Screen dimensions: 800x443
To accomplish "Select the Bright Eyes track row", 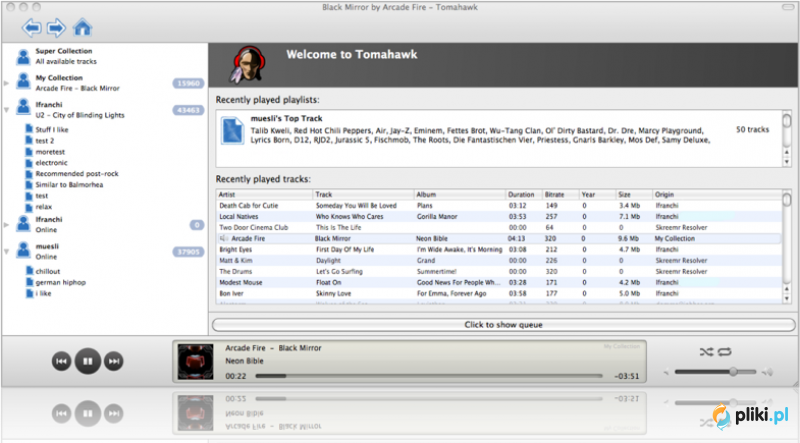I will coord(499,250).
